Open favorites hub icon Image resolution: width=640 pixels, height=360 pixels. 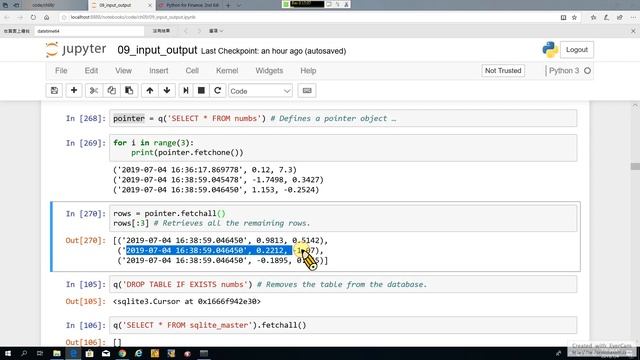593,18
